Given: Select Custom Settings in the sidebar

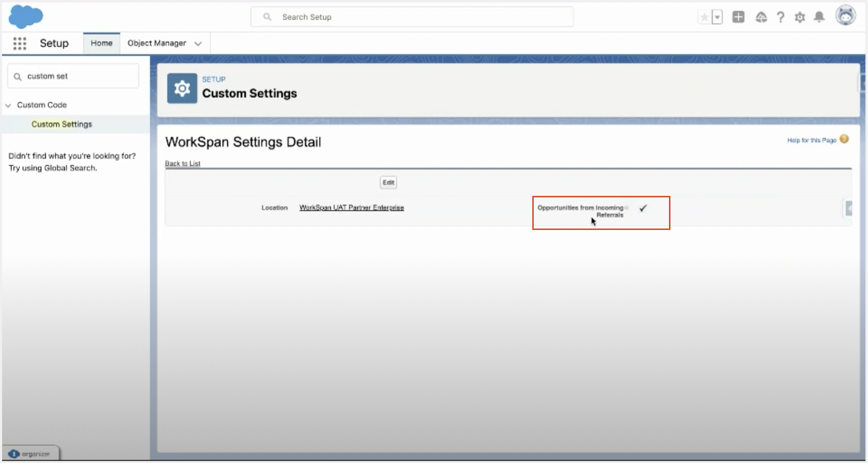Looking at the screenshot, I should pos(62,124).
